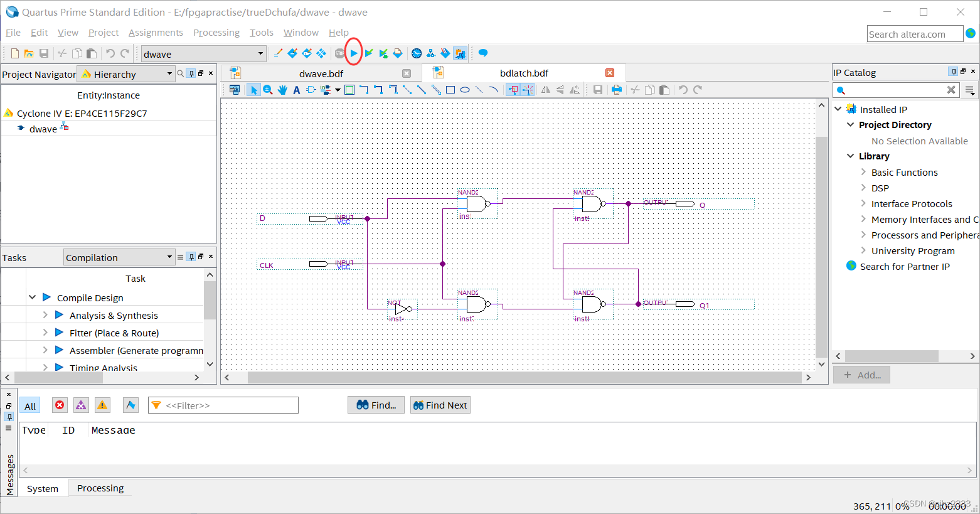Expand the DSP library category
The height and width of the screenshot is (514, 980).
[x=863, y=188]
